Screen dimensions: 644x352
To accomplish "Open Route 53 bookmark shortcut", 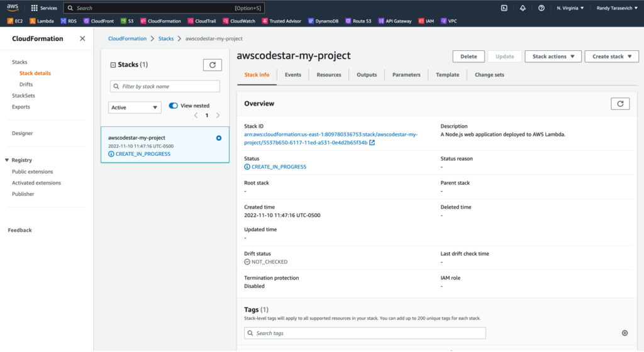I will pos(358,21).
